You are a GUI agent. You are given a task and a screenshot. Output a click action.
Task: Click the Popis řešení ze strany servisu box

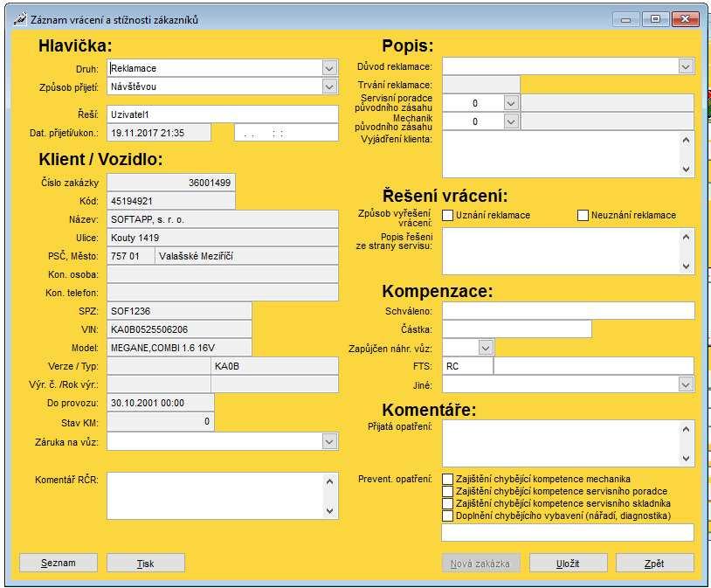pos(561,252)
